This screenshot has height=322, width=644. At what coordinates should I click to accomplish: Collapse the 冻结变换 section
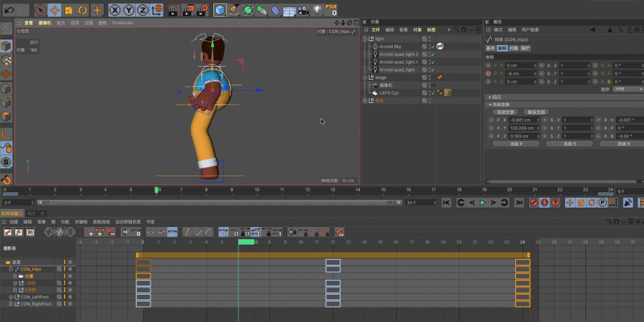click(x=491, y=105)
